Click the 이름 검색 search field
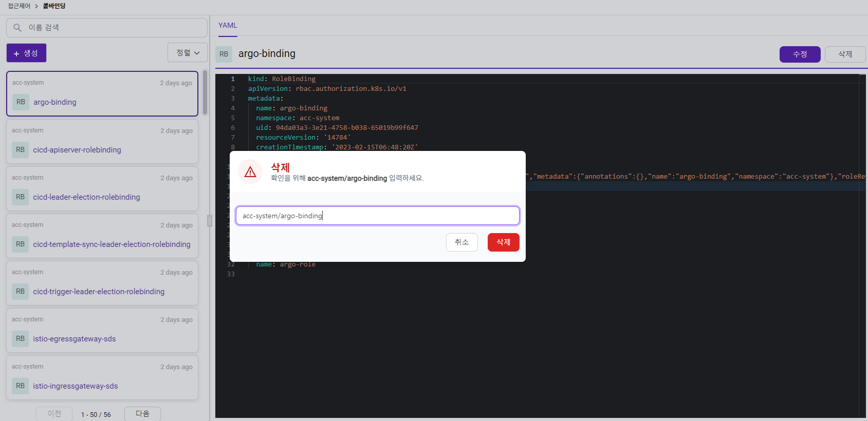Viewport: 868px width, 421px height. pos(107,28)
